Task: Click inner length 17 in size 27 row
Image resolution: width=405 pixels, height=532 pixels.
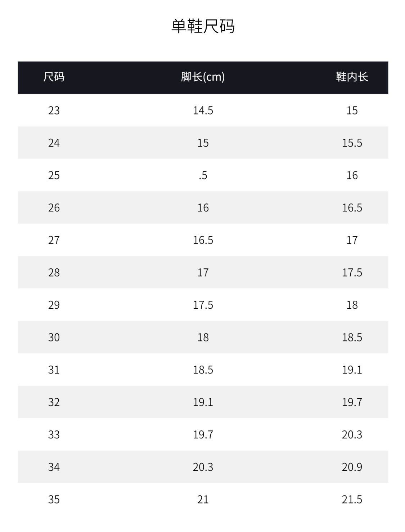Action: [x=352, y=240]
